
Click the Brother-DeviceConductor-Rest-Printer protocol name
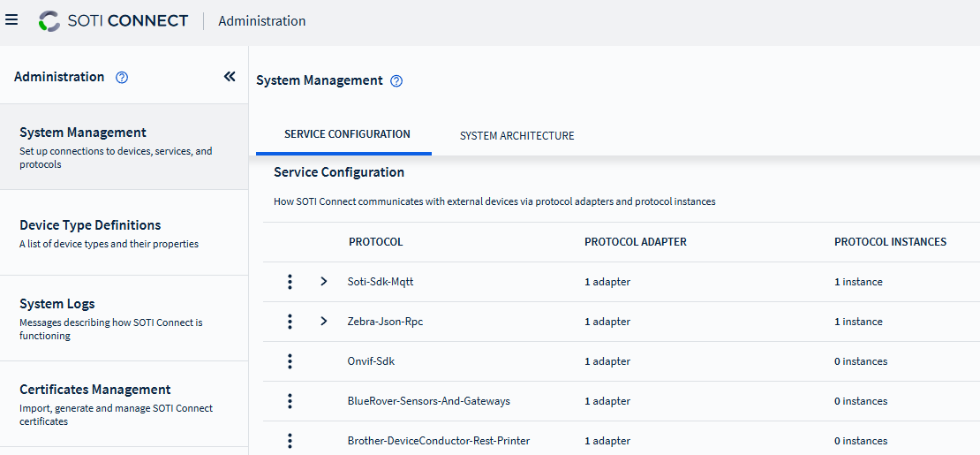click(x=439, y=441)
